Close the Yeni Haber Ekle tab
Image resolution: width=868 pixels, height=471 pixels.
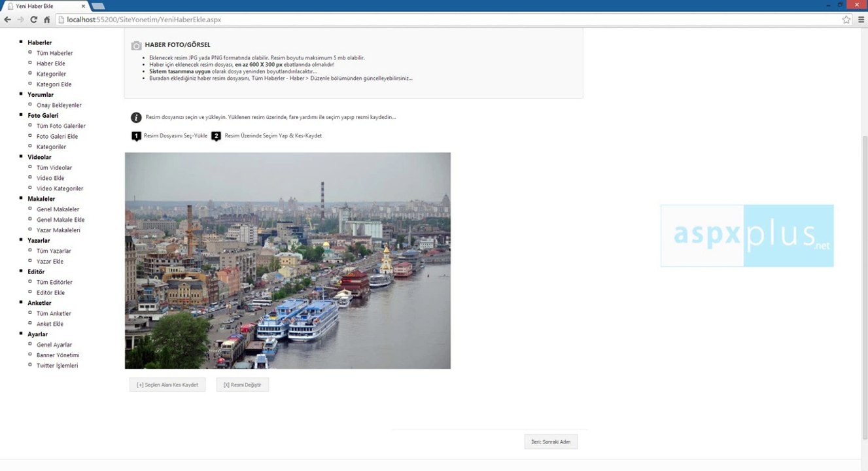[x=83, y=6]
